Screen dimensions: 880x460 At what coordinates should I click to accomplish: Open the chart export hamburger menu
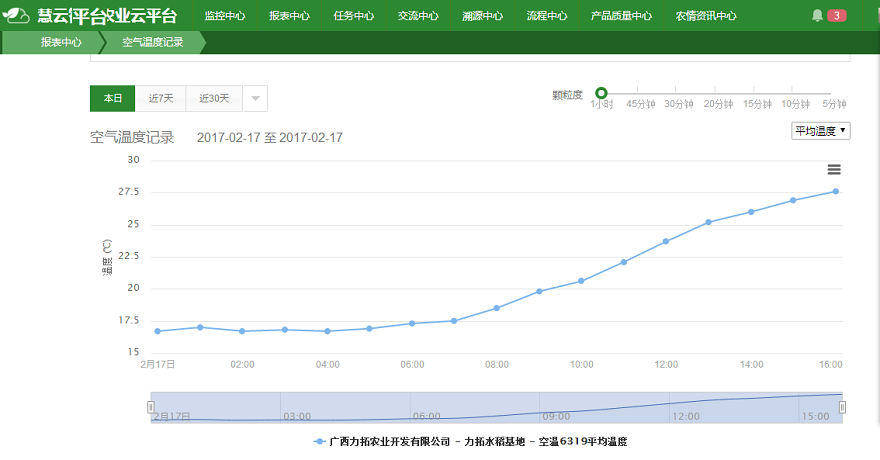(x=834, y=169)
